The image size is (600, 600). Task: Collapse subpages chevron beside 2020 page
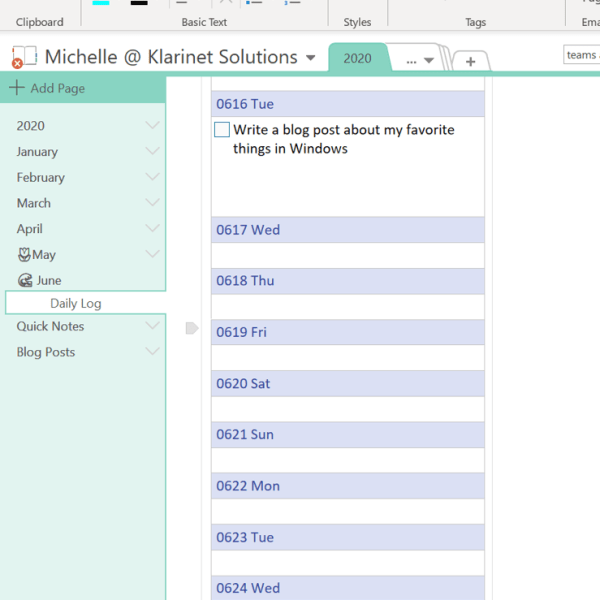[x=152, y=125]
